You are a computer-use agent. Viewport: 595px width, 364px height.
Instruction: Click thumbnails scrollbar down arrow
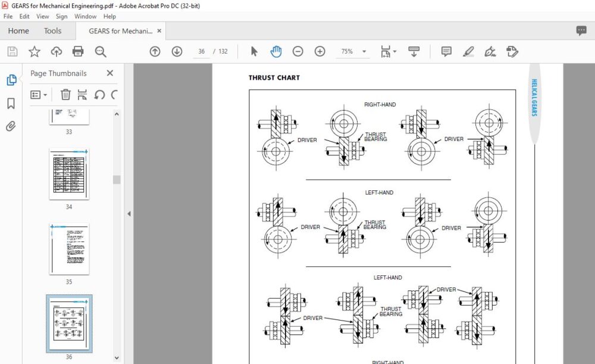(117, 357)
